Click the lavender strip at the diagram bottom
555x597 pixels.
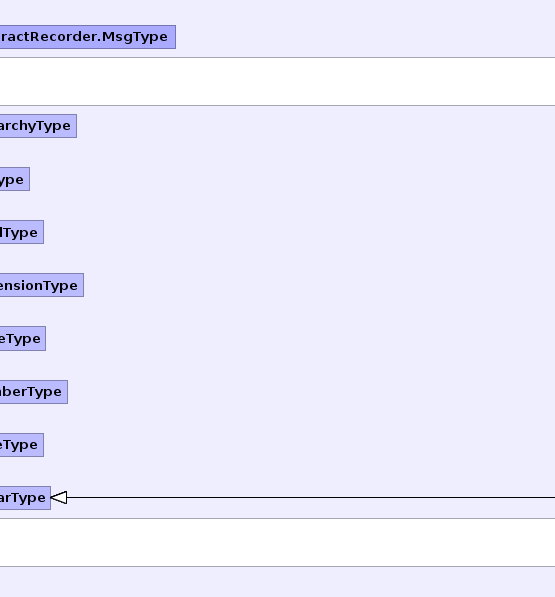(x=278, y=582)
